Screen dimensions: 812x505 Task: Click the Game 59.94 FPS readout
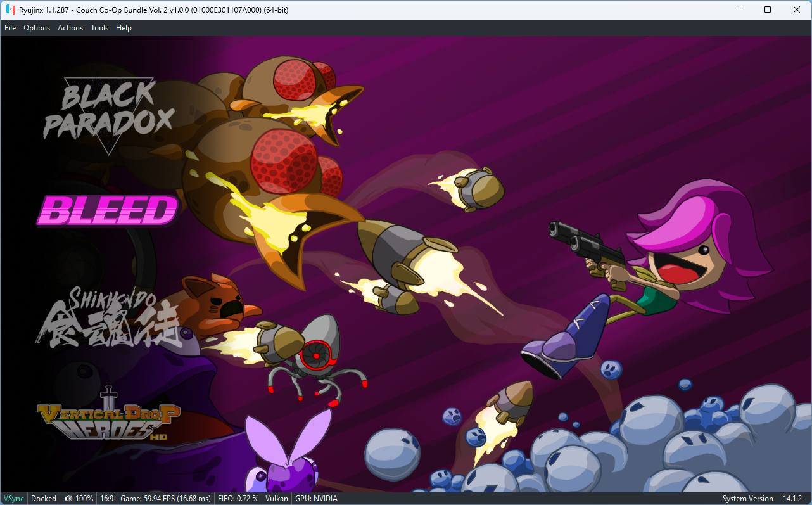[165, 499]
